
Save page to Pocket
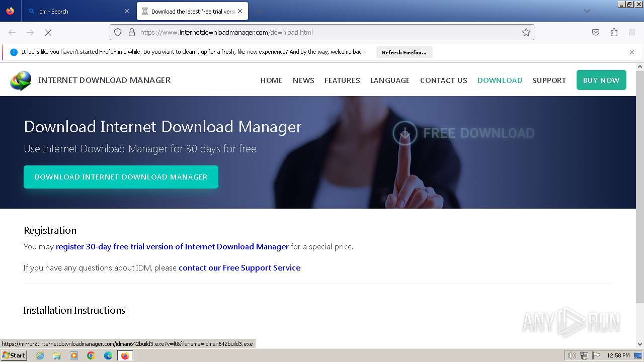pos(596,32)
